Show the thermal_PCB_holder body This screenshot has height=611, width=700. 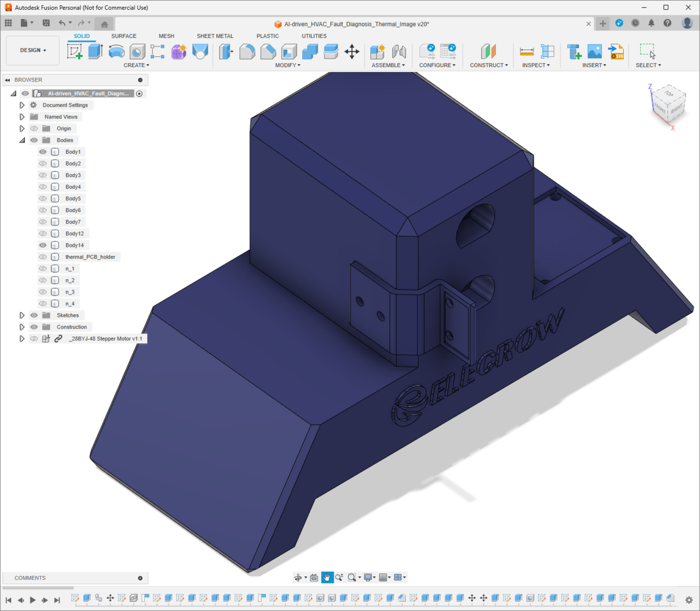coord(43,257)
